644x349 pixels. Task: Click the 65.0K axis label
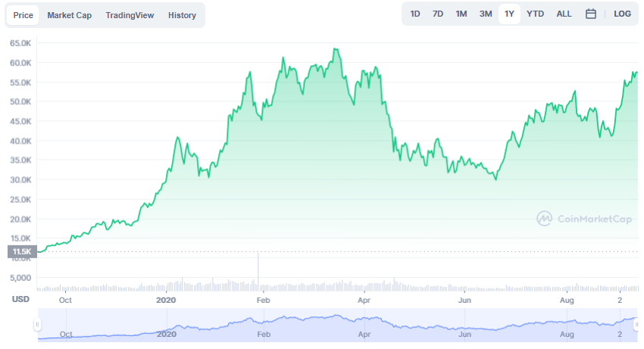coord(20,43)
